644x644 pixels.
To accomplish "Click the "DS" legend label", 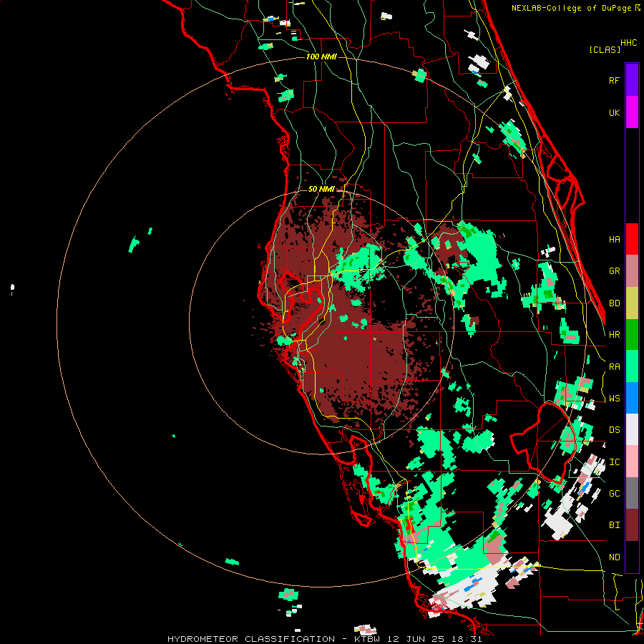I will pos(614,430).
